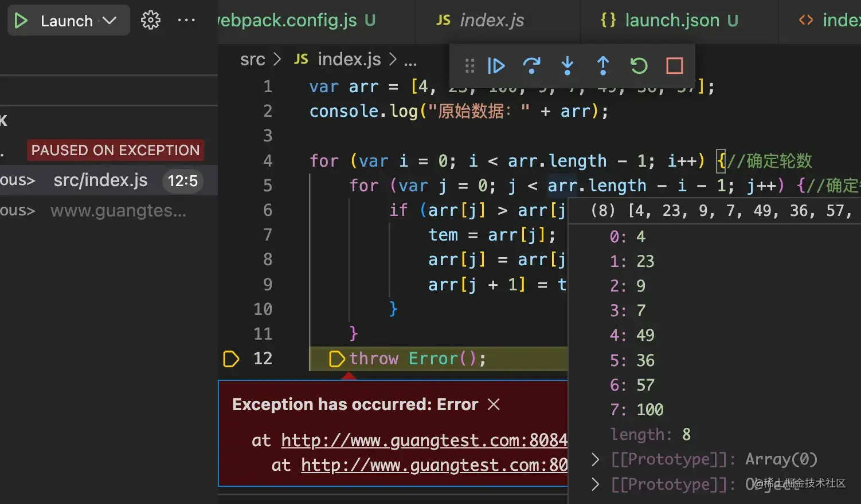Click the inline breakpoint marker before throw

pyautogui.click(x=337, y=359)
